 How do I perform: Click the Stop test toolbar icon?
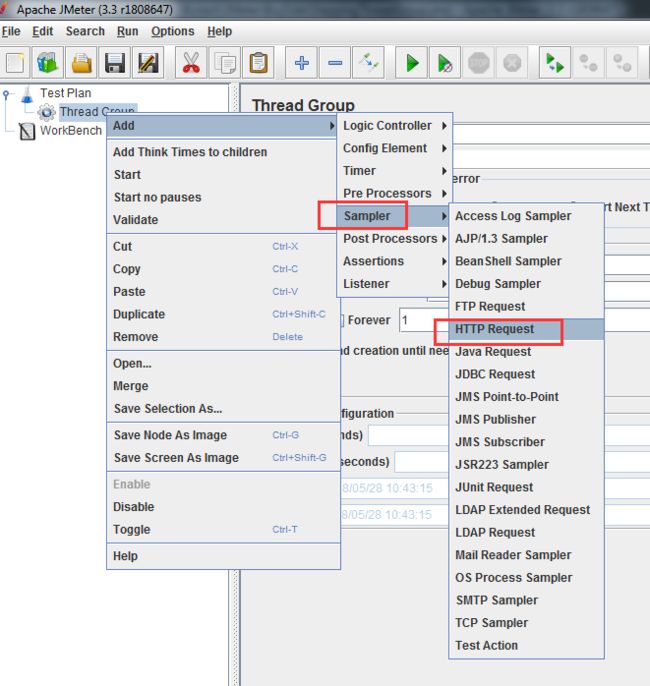point(479,63)
